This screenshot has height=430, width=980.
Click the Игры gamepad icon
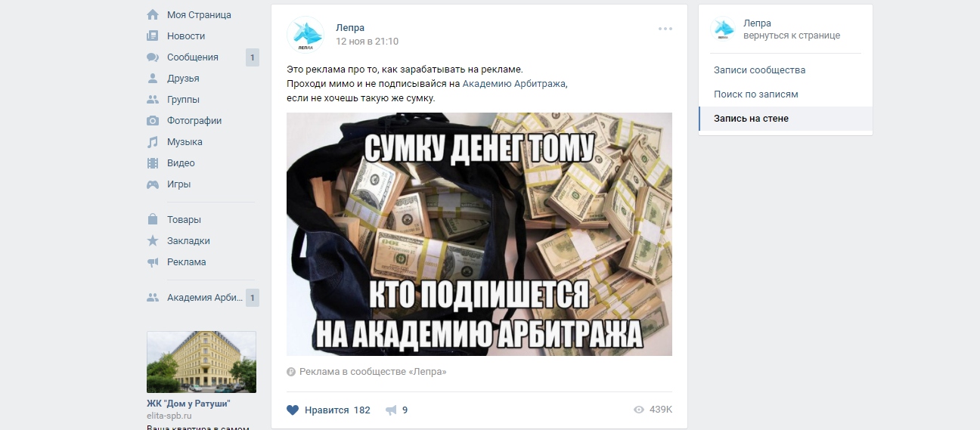(x=153, y=184)
